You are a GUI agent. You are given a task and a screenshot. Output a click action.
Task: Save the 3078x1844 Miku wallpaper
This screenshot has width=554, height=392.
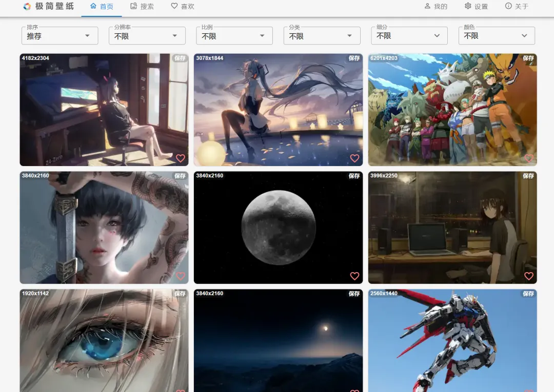click(354, 58)
